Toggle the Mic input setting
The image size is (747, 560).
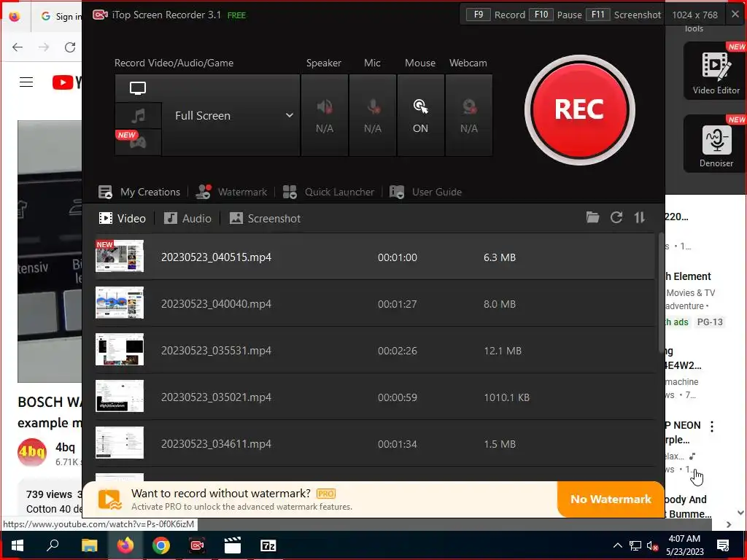tap(373, 115)
